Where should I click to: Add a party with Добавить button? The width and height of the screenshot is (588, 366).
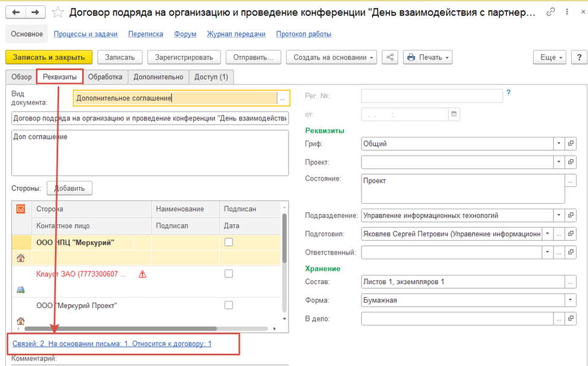click(69, 188)
